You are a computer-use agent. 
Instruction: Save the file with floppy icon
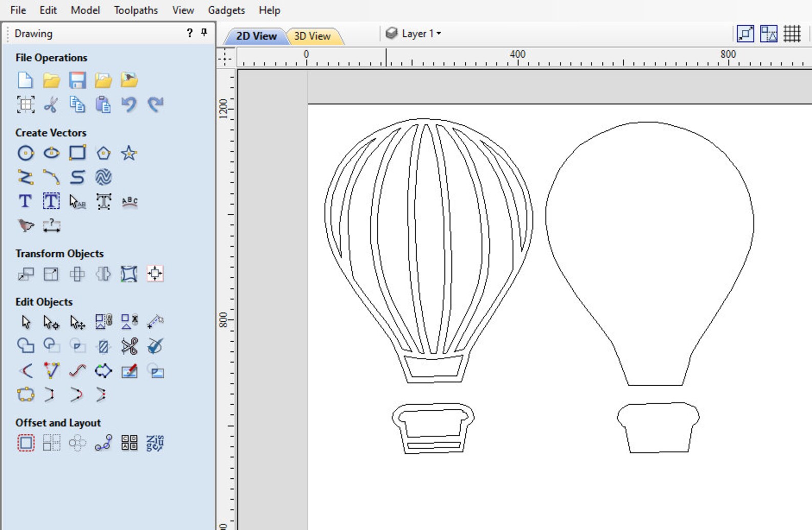[77, 80]
